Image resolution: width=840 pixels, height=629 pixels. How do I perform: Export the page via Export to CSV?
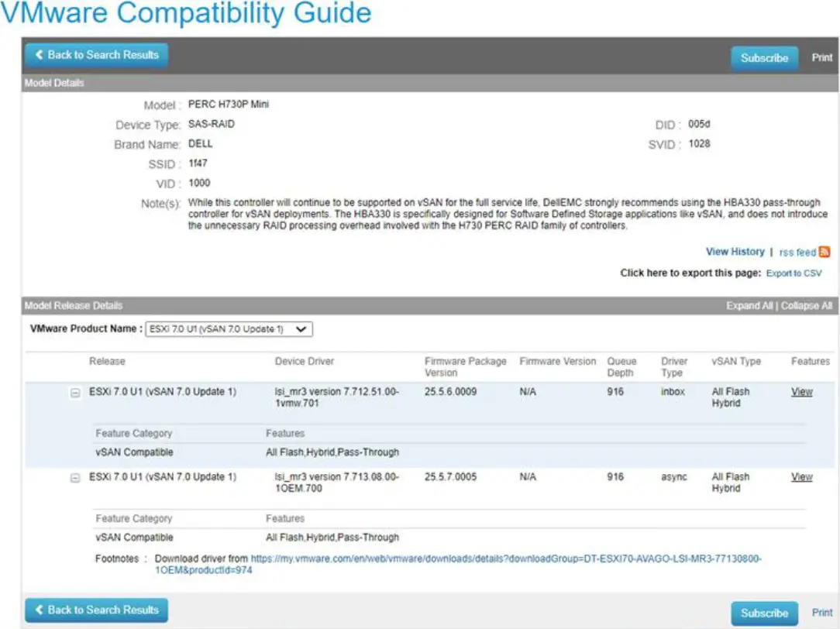(794, 273)
